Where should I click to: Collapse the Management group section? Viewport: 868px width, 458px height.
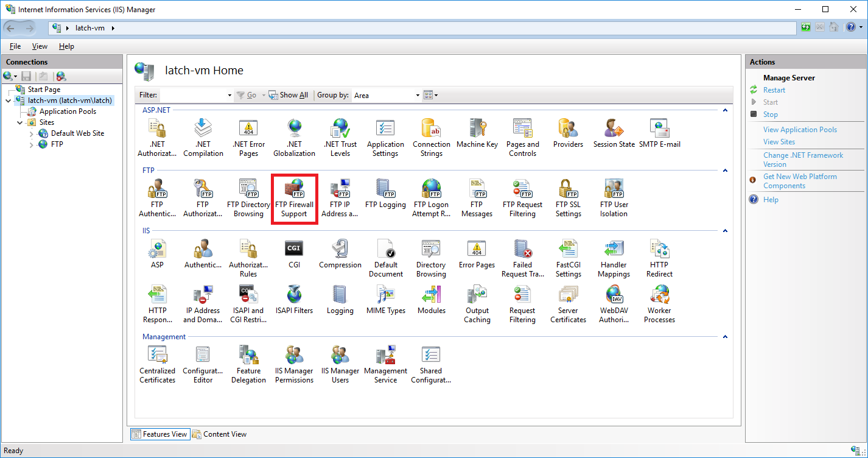pyautogui.click(x=725, y=337)
